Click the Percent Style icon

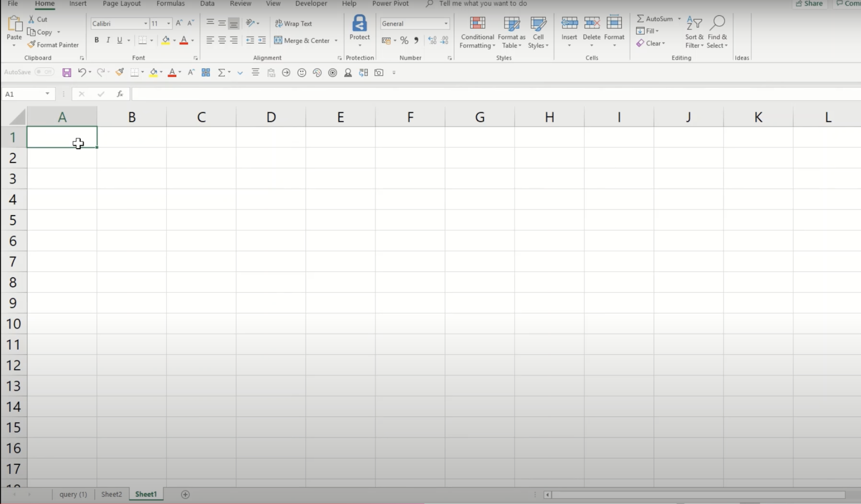404,41
